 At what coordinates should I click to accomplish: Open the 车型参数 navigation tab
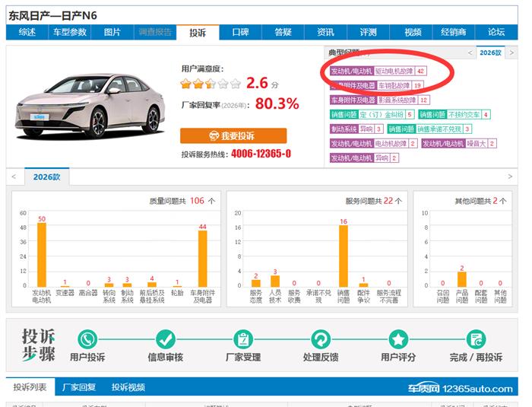pyautogui.click(x=70, y=33)
